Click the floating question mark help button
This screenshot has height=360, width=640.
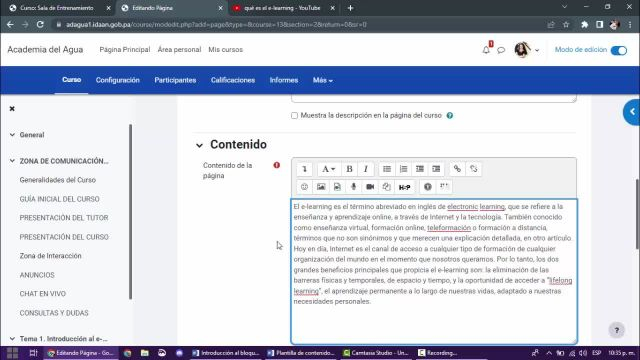[x=617, y=330]
